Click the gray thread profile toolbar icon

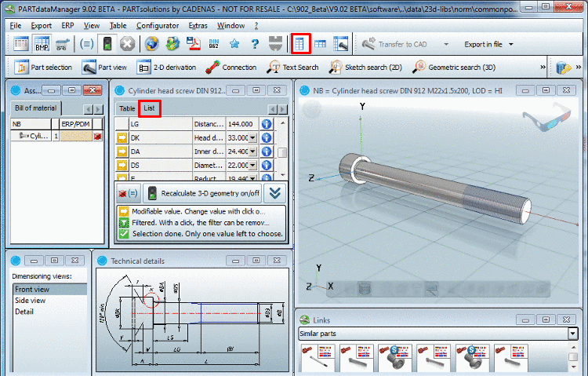tap(276, 44)
